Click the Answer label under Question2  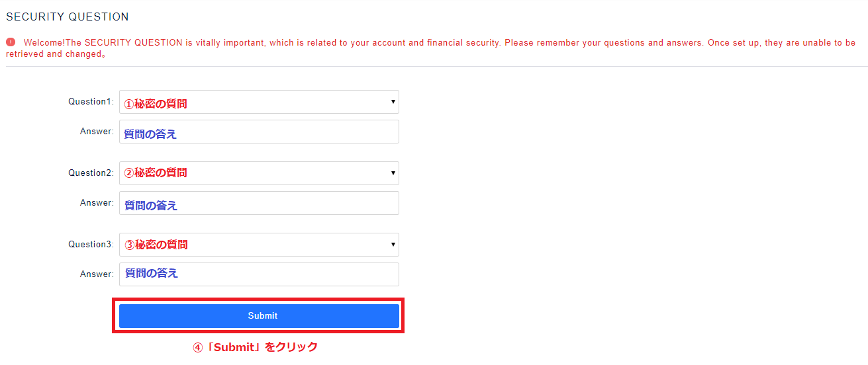[97, 203]
